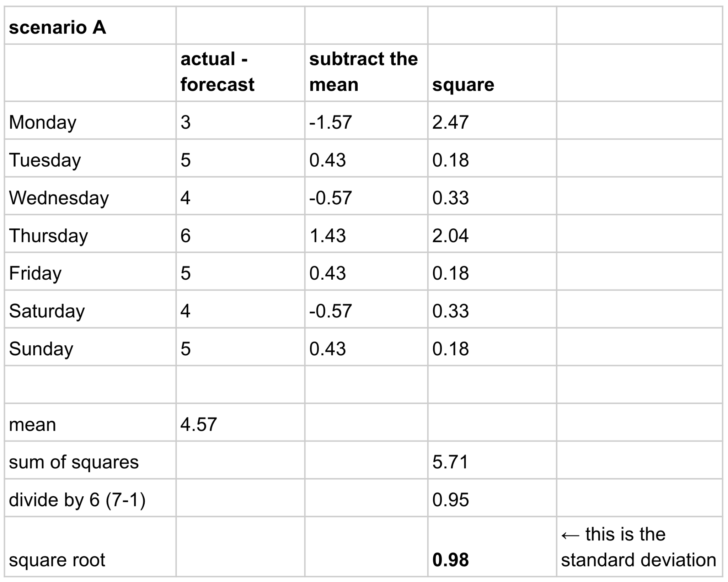The height and width of the screenshot is (582, 728).
Task: Select Thursday's deviation value 1.43
Action: [x=327, y=235]
